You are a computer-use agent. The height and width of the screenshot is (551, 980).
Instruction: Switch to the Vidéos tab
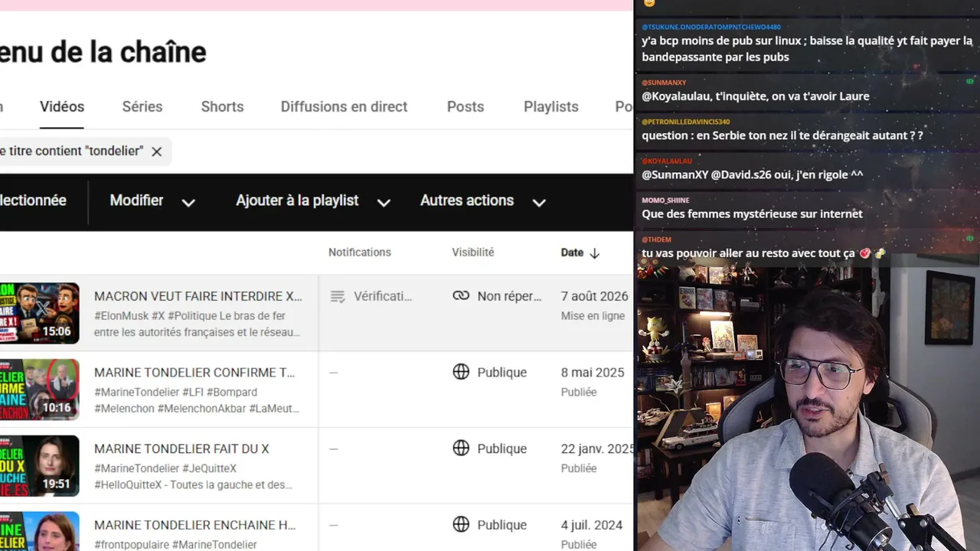click(x=62, y=106)
